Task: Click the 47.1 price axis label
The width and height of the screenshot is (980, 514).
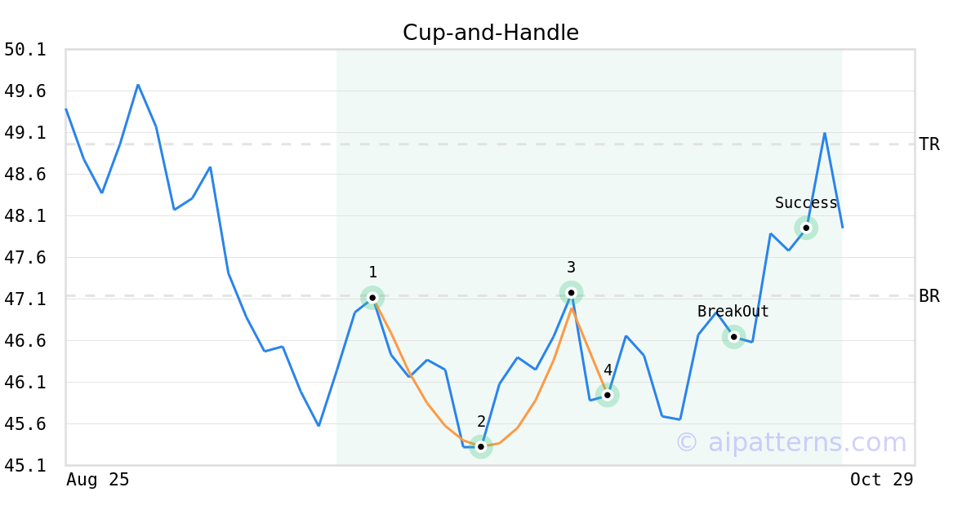Action: 24,299
